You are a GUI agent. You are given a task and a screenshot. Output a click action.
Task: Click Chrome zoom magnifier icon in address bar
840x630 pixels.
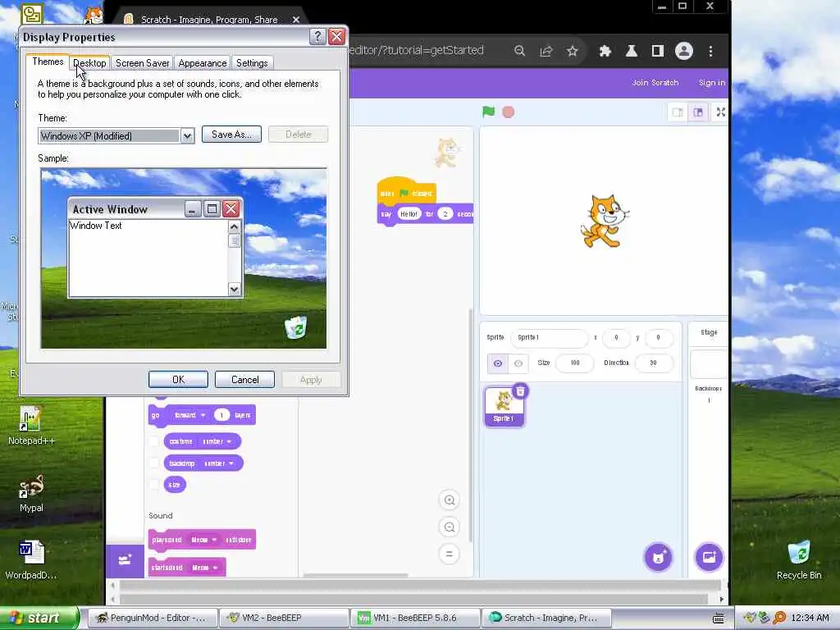[519, 51]
